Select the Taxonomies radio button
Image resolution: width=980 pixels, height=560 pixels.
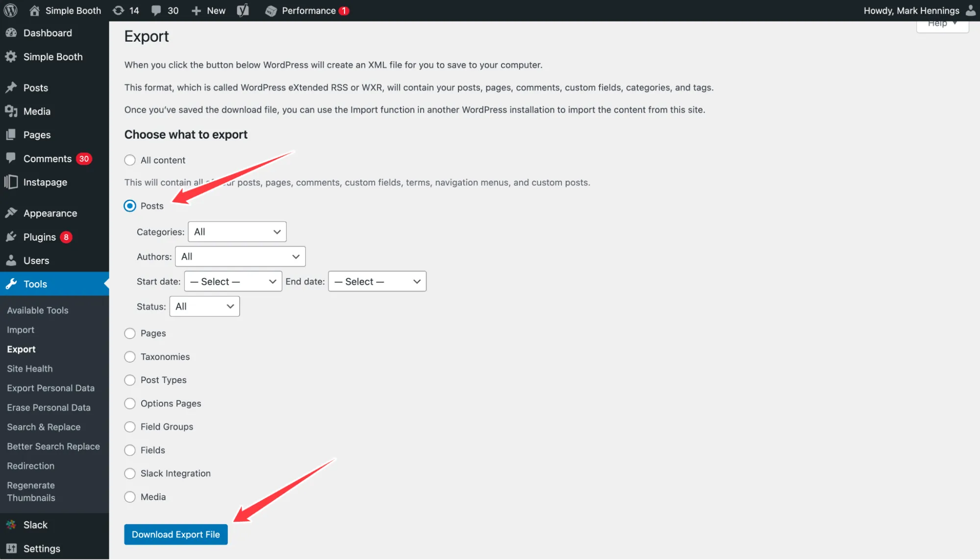point(130,357)
